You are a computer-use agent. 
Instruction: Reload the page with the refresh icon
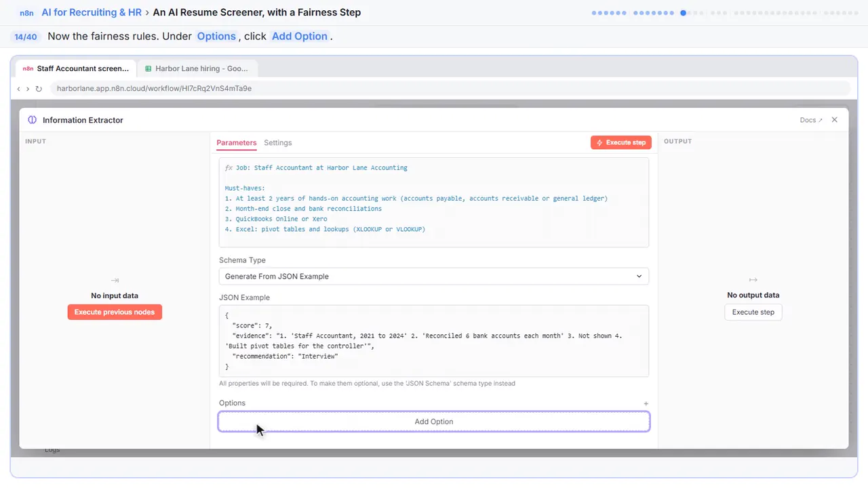[39, 89]
